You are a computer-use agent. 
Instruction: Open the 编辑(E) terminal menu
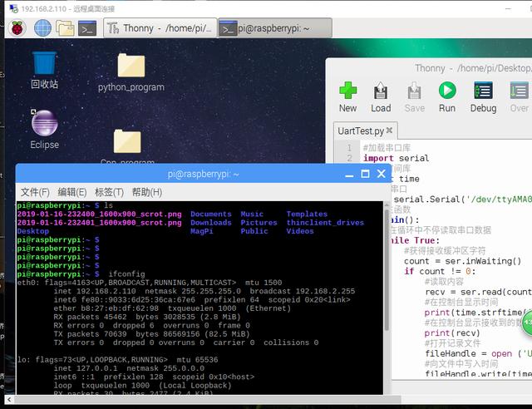pos(72,193)
